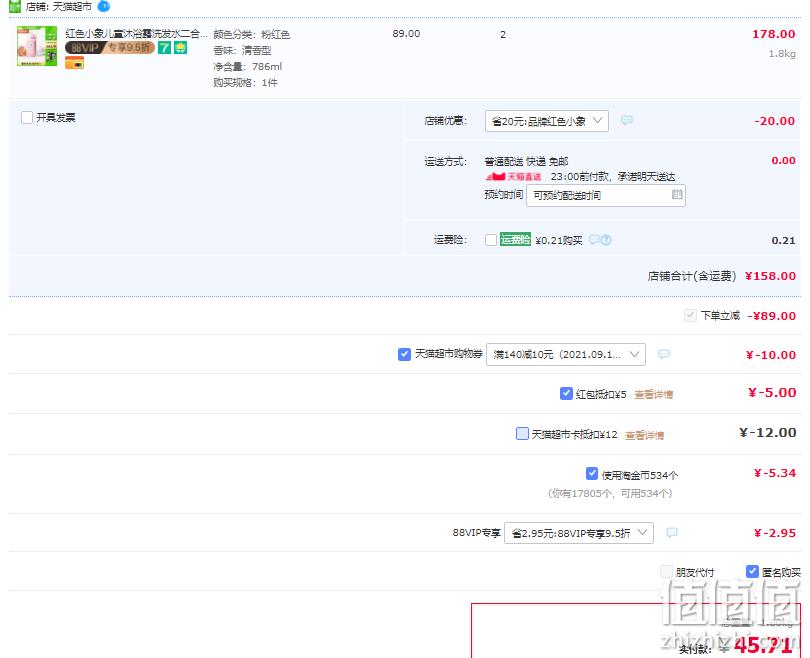Uncheck the 使用淘金币534个 checkbox
The height and width of the screenshot is (658, 810).
(592, 474)
